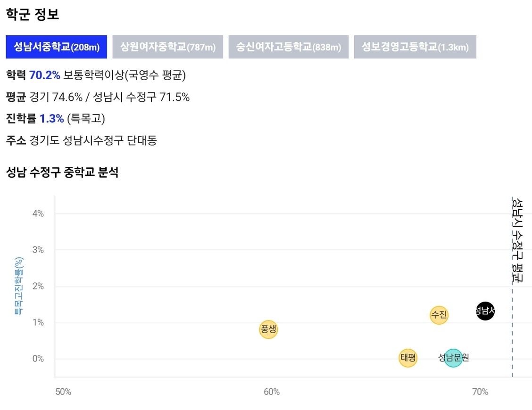Click the 특목고진학률(%) axis label
The image size is (532, 410).
19,286
